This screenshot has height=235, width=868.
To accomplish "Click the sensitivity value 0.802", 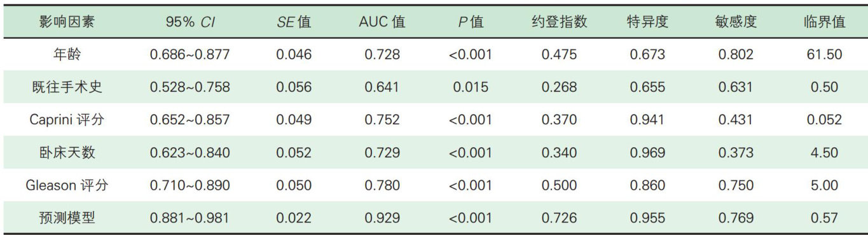I will [736, 55].
